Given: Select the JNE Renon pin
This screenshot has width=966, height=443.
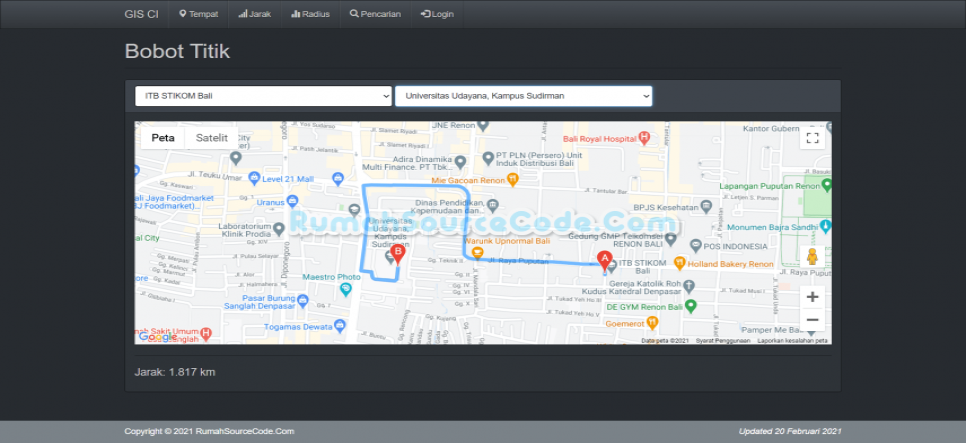Looking at the screenshot, I should coord(483,127).
